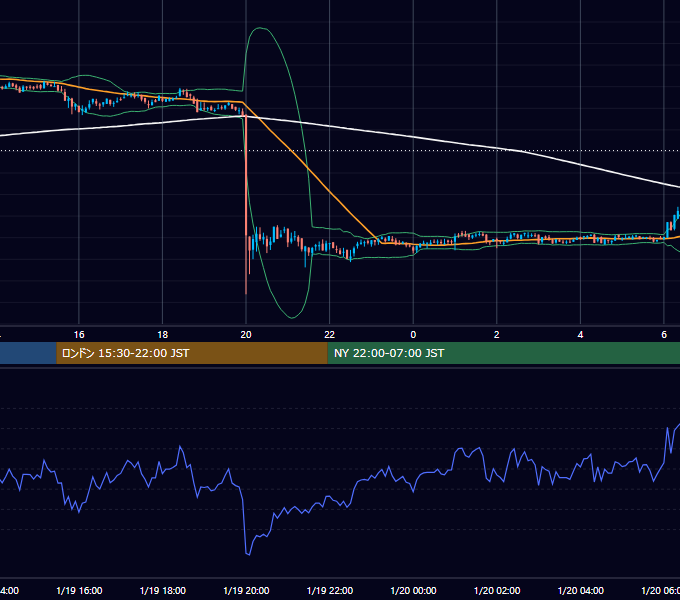
Task: Click the upper chart time label 0
Action: 413,335
